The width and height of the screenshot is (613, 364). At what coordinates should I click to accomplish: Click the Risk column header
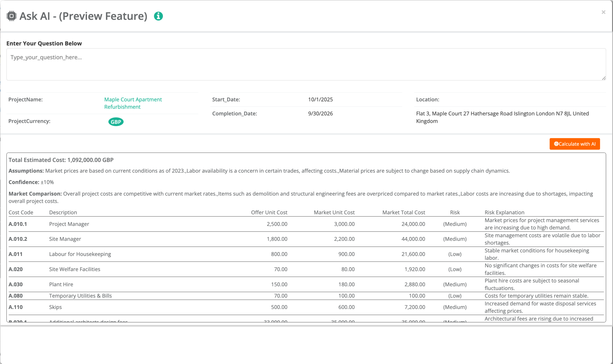454,212
